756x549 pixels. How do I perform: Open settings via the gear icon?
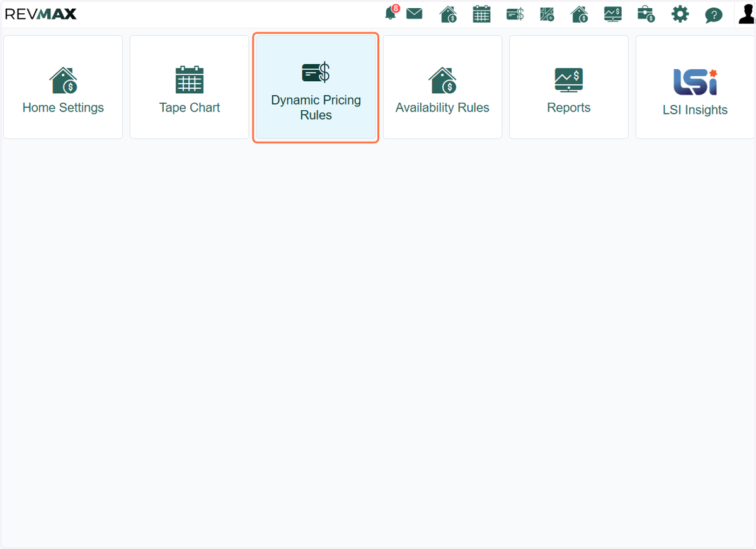click(x=680, y=14)
